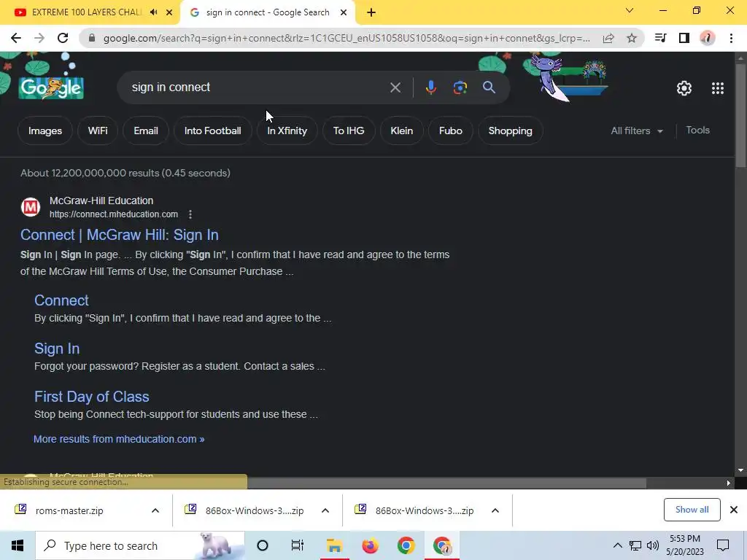Screen dimensions: 747x560
Task: Select the Into Football chip
Action: click(212, 131)
